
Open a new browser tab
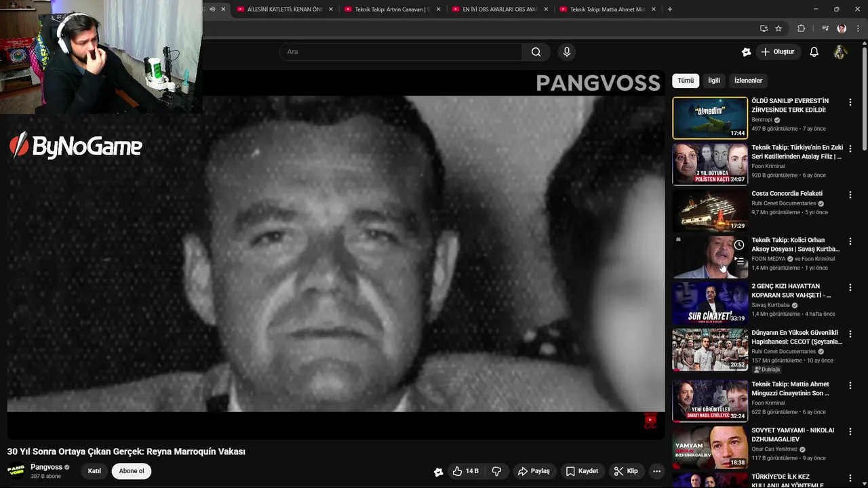tap(670, 9)
